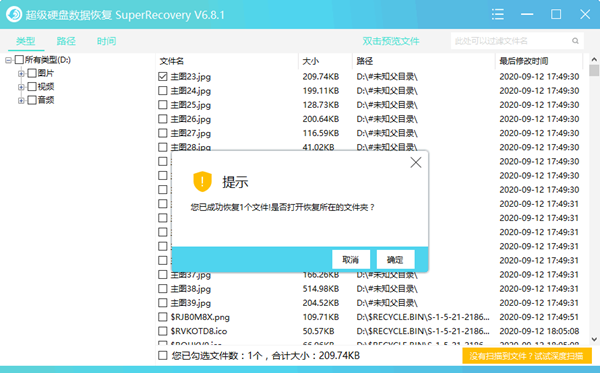Click 取消 button in dialog
The image size is (600, 373).
tap(351, 260)
